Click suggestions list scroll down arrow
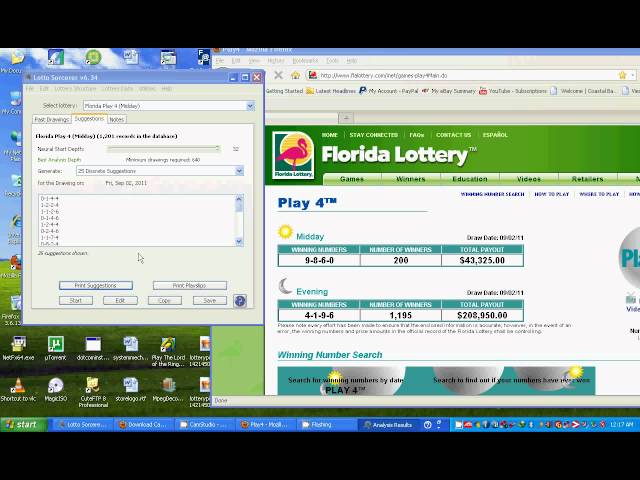Viewport: 640px width, 480px height. tap(239, 242)
